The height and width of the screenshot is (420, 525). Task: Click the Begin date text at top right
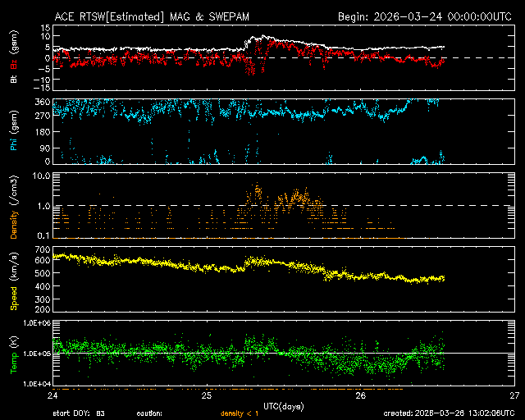point(426,16)
